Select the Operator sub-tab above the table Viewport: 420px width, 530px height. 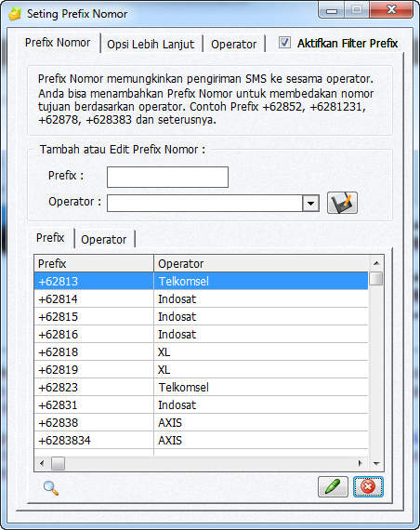point(104,239)
